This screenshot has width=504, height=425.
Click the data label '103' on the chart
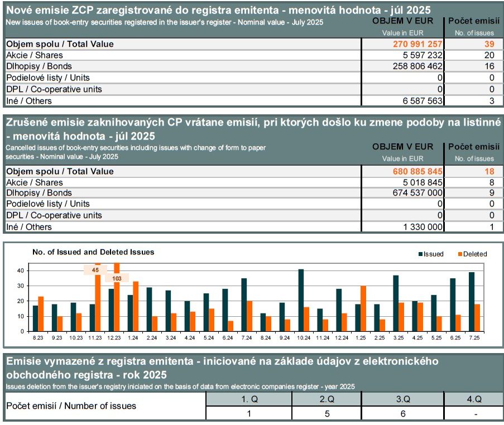click(x=117, y=278)
